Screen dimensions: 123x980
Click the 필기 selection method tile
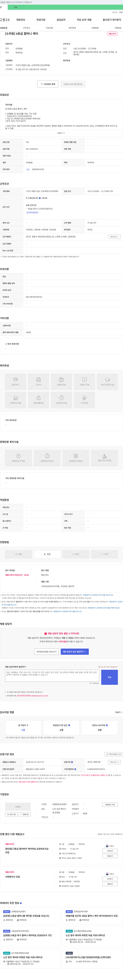76,554
